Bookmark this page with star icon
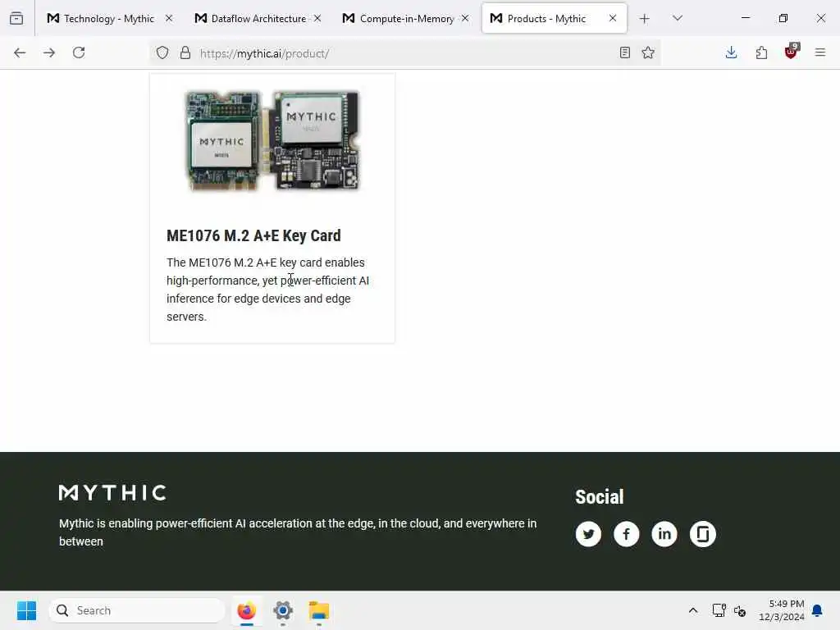Image resolution: width=840 pixels, height=630 pixels. (648, 52)
